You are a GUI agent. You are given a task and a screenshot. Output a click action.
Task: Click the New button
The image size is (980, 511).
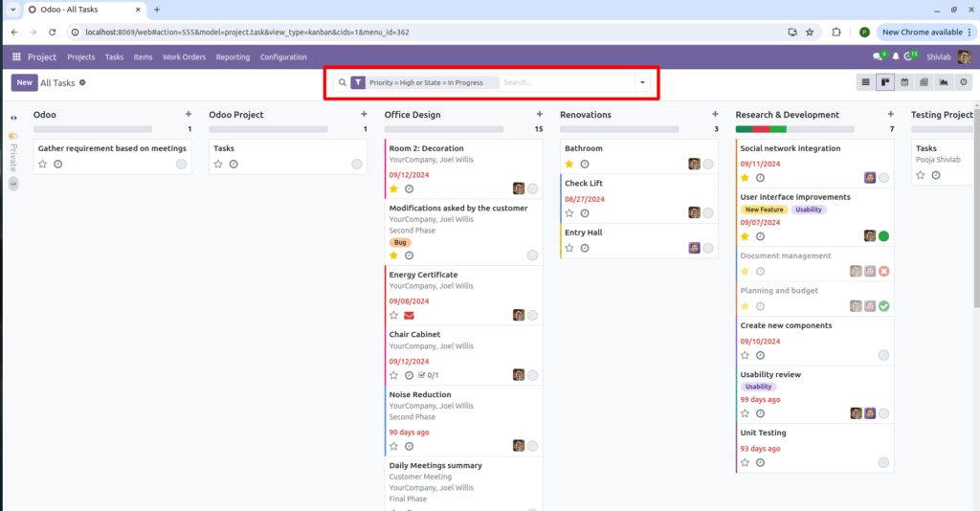pos(24,82)
